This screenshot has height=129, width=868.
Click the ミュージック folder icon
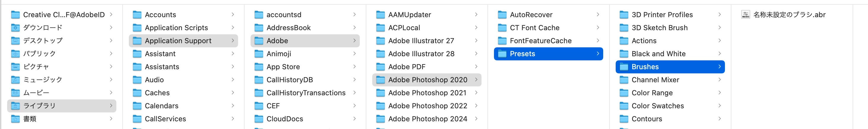(15, 80)
